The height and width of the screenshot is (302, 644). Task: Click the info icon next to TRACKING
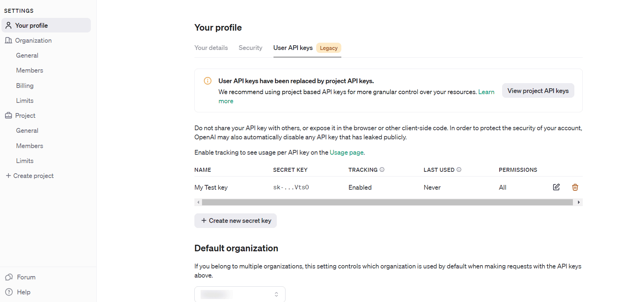pyautogui.click(x=382, y=170)
